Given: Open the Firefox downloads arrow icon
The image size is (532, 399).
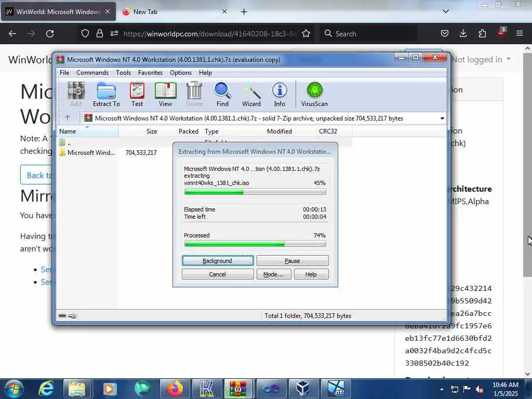Looking at the screenshot, I should pyautogui.click(x=463, y=33).
